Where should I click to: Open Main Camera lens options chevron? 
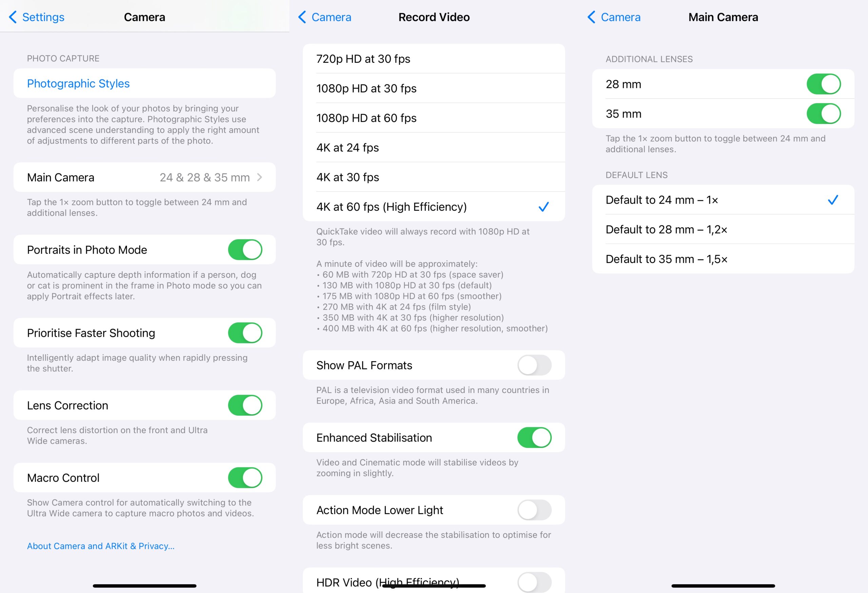[260, 177]
